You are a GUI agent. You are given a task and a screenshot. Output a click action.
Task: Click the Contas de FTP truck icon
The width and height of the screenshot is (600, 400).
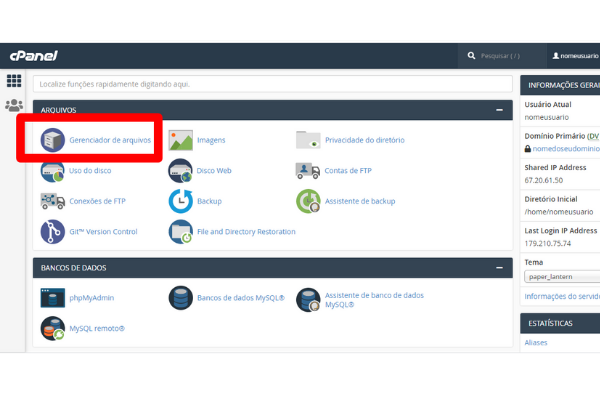coord(308,171)
